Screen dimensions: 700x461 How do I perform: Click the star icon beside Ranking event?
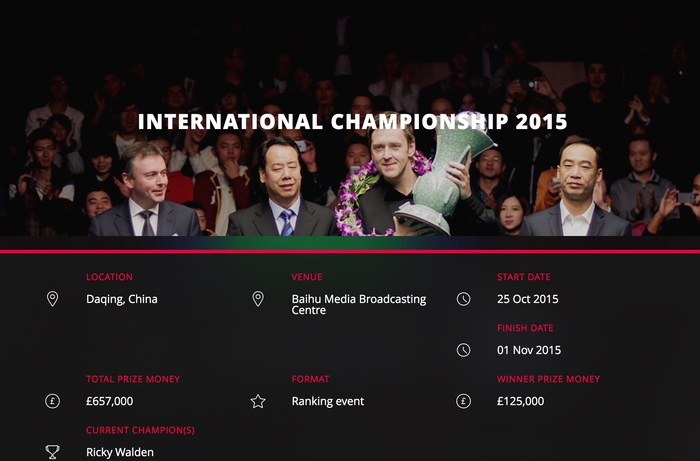258,401
